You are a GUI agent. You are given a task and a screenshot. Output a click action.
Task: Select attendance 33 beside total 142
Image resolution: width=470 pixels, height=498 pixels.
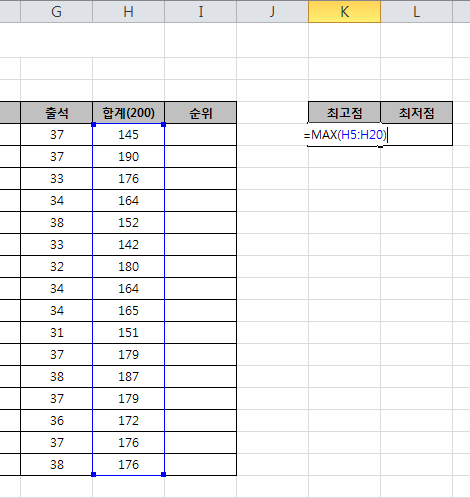56,245
